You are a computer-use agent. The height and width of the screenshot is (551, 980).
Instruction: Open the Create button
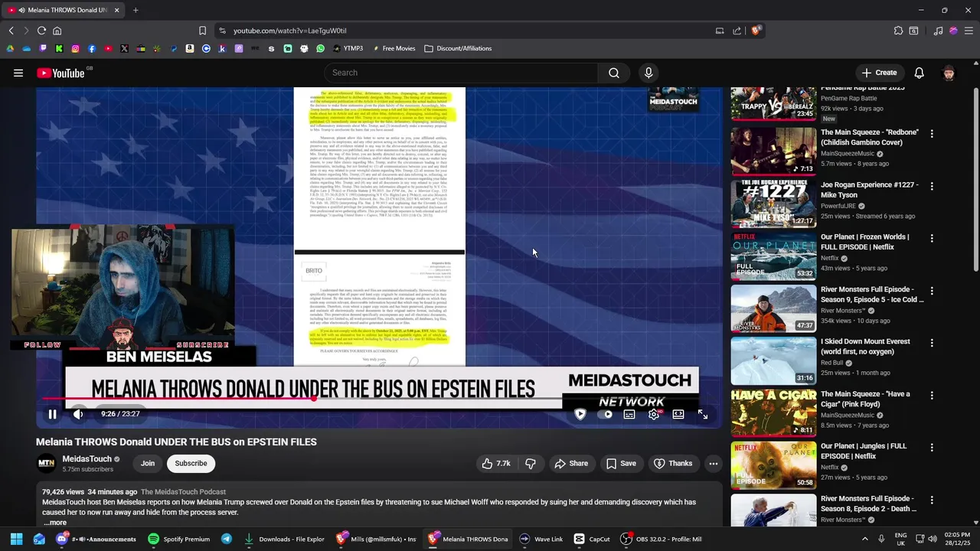click(x=879, y=73)
